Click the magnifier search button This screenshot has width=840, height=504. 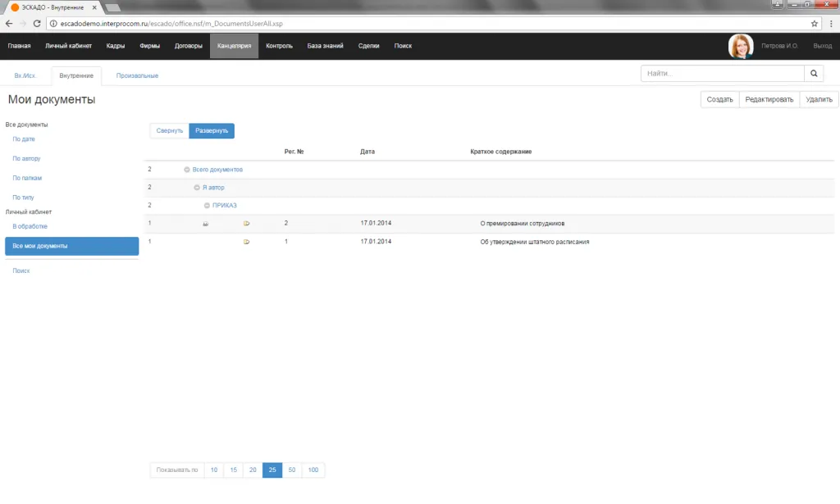point(815,74)
